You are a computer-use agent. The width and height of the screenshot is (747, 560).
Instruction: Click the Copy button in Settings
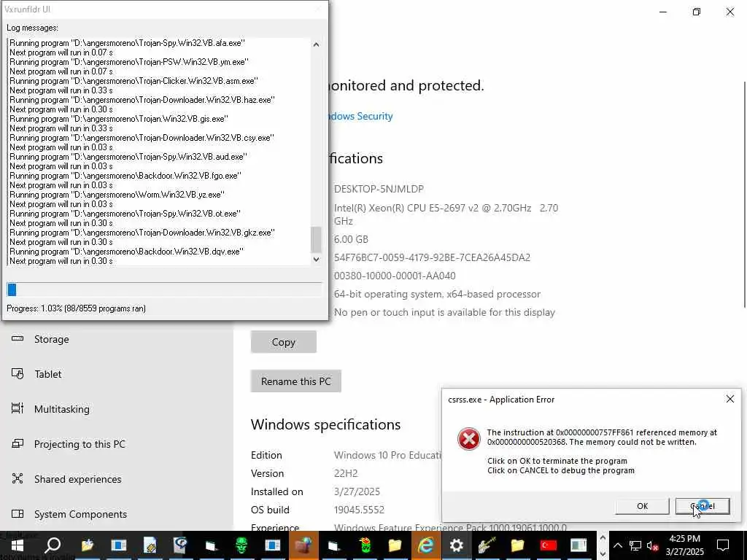284,342
